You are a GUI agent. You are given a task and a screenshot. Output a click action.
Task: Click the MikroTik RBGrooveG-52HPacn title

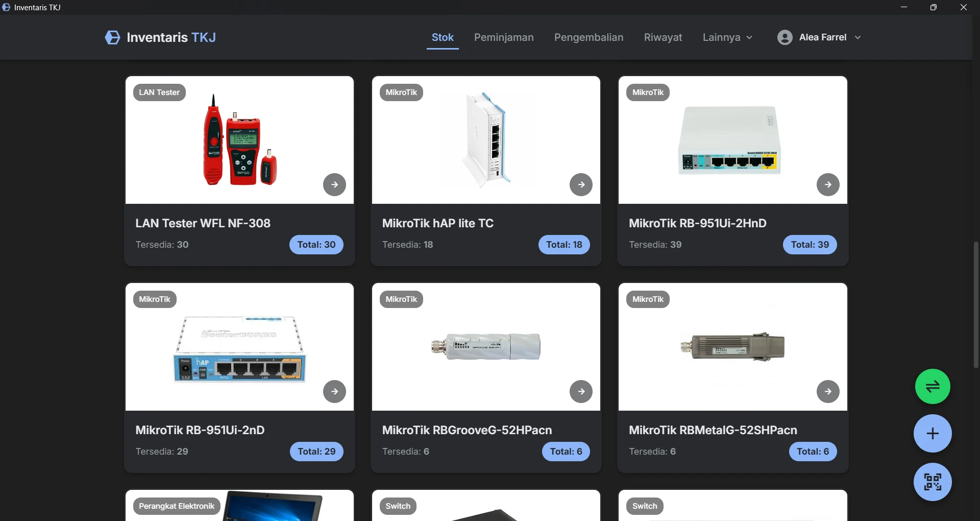[x=467, y=430]
